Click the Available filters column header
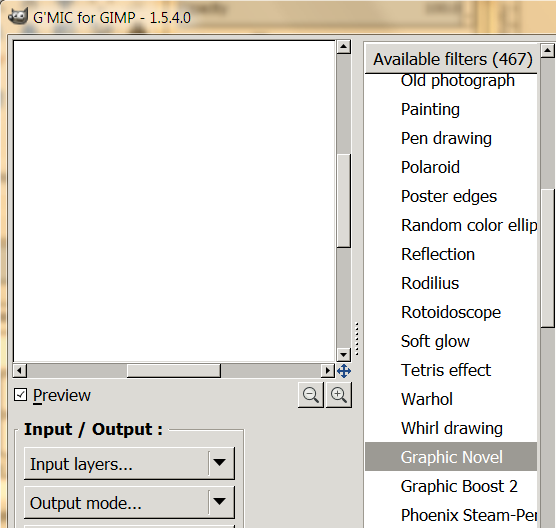This screenshot has width=556, height=528. [451, 59]
